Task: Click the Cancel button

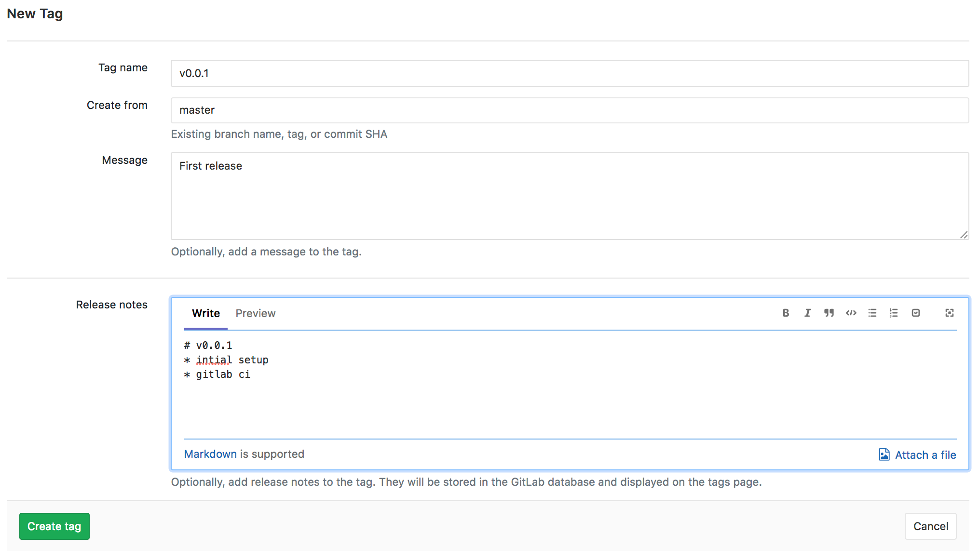Action: (x=932, y=526)
